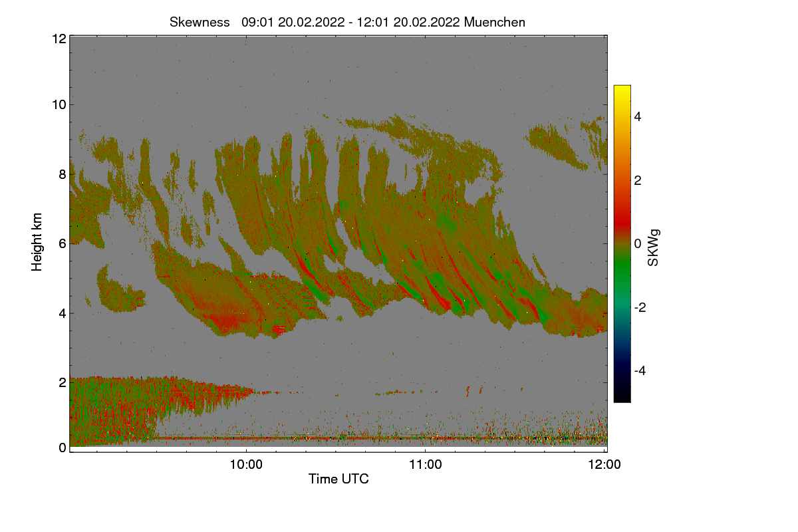This screenshot has height=532, width=798.
Task: Click the 12 km height tick label
Action: (x=59, y=39)
